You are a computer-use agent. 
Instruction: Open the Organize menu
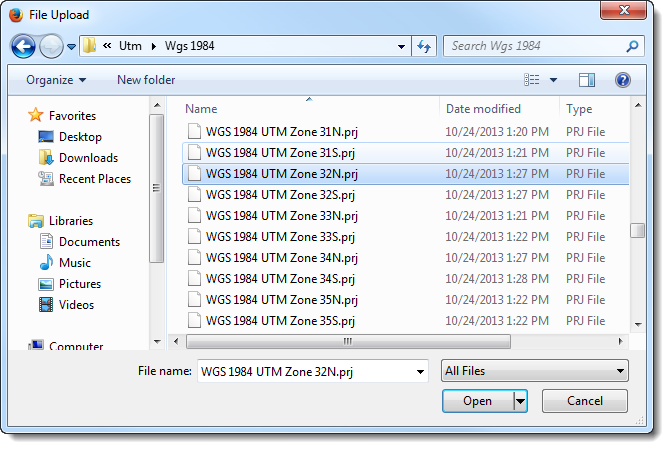(56, 80)
